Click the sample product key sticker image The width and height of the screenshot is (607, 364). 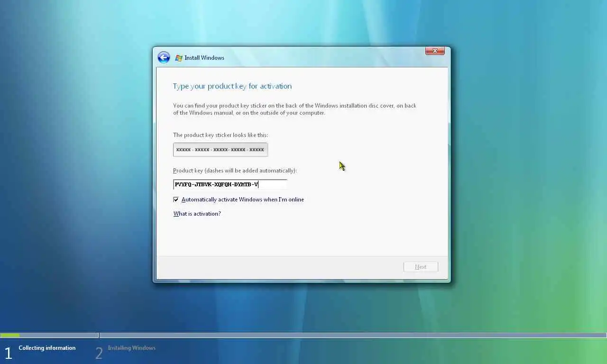[221, 149]
